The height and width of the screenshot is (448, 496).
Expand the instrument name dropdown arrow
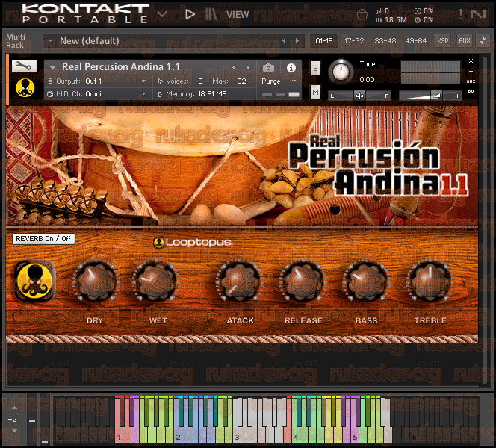53,67
